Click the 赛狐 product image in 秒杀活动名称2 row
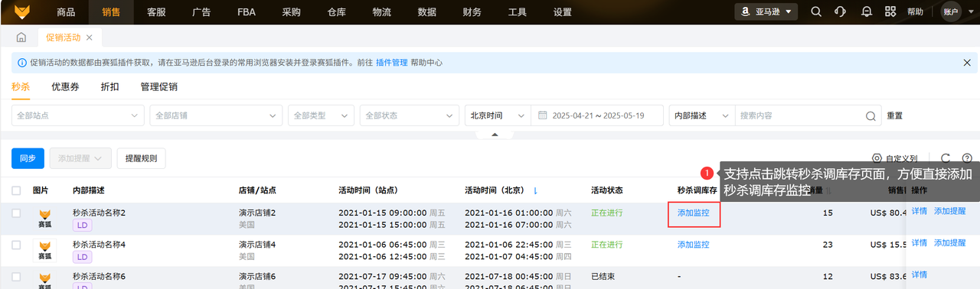980x289 pixels. pyautogui.click(x=45, y=219)
